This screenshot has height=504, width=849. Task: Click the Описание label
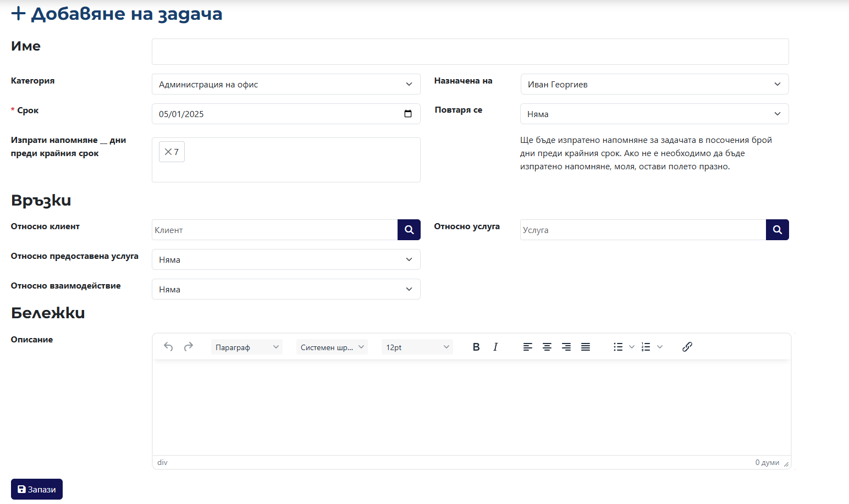[32, 339]
